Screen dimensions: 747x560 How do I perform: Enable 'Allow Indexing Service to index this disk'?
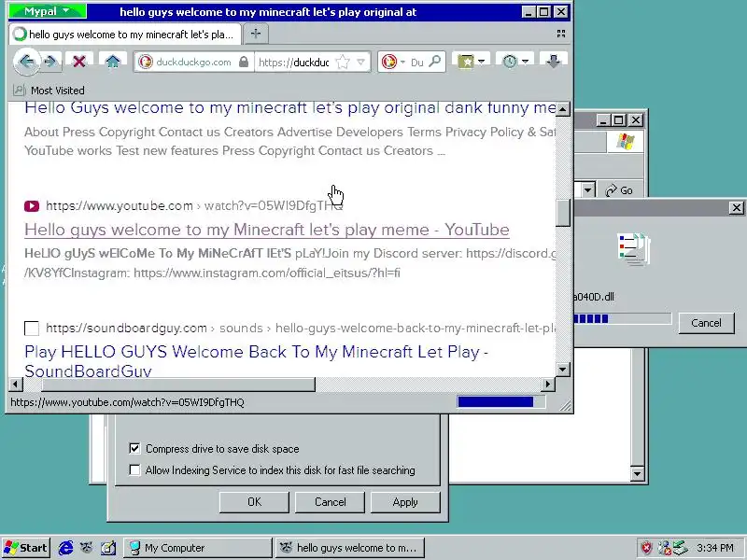coord(134,470)
